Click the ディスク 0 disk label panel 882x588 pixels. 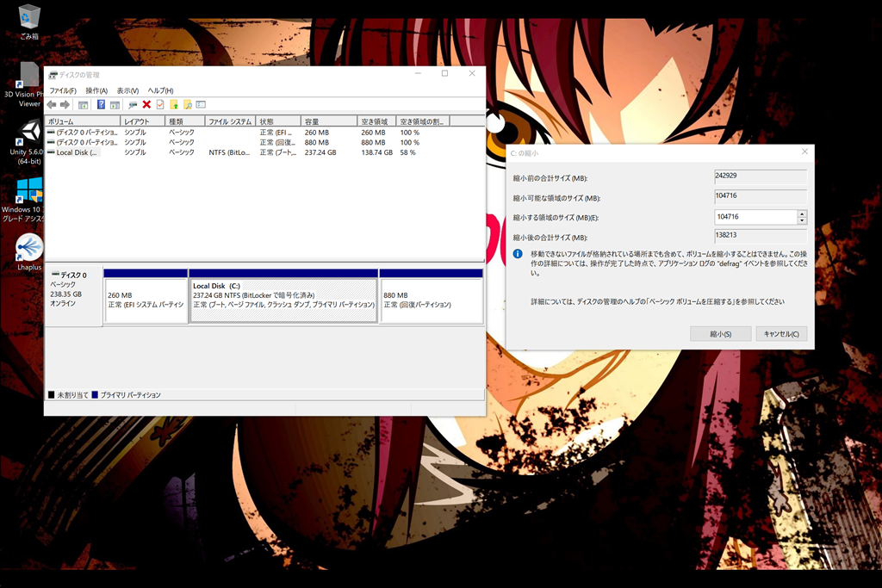click(x=74, y=295)
